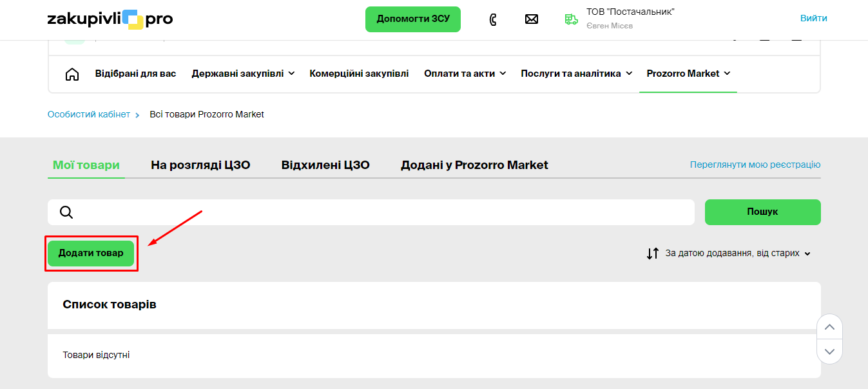Open the sort order dropdown by date
868x389 pixels.
click(x=738, y=254)
